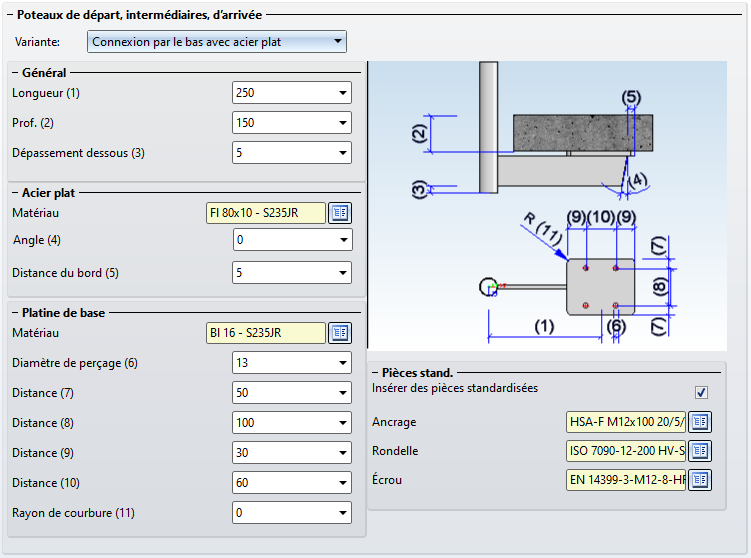The width and height of the screenshot is (751, 558).
Task: Click the Fl 80x10 - S235JR material field
Action: click(x=265, y=213)
